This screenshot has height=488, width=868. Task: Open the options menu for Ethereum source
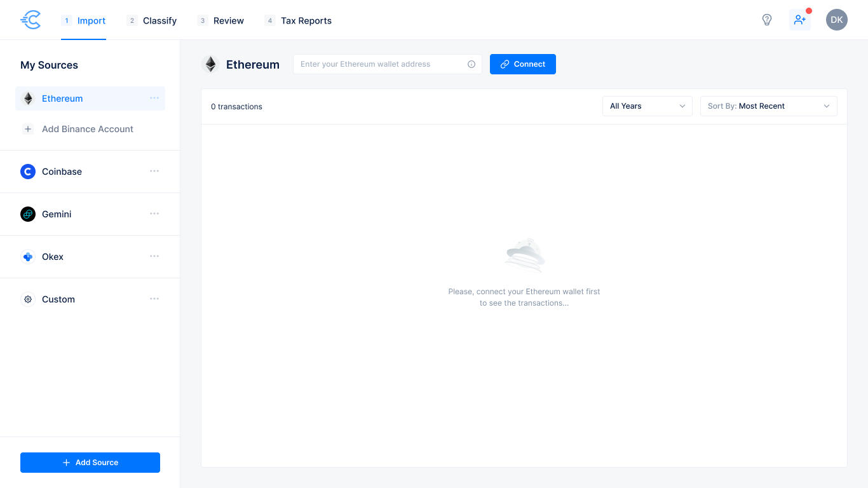pos(154,98)
